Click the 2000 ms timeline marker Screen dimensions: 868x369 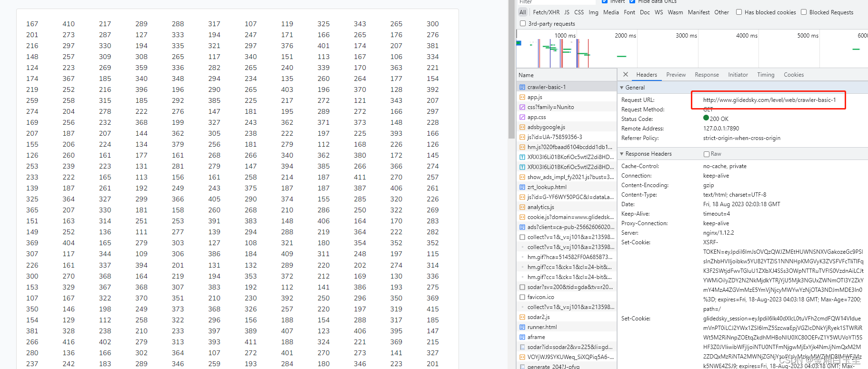pyautogui.click(x=625, y=36)
